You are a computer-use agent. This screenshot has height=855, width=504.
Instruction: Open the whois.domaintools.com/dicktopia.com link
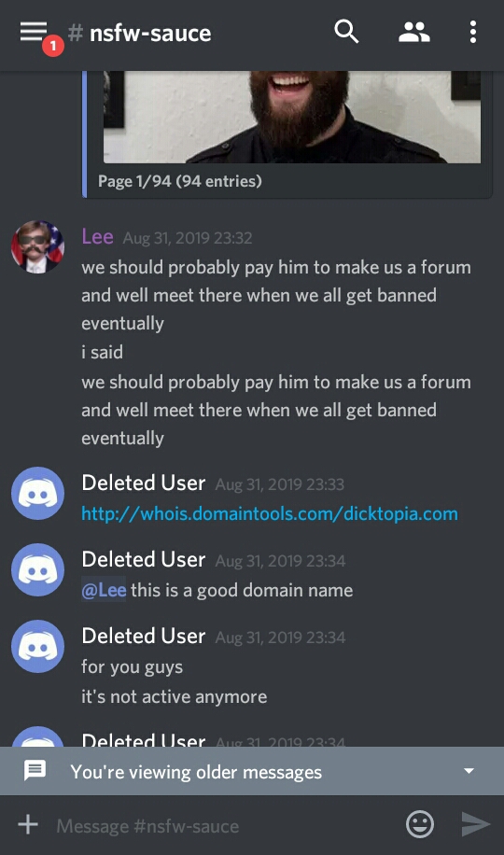[270, 513]
